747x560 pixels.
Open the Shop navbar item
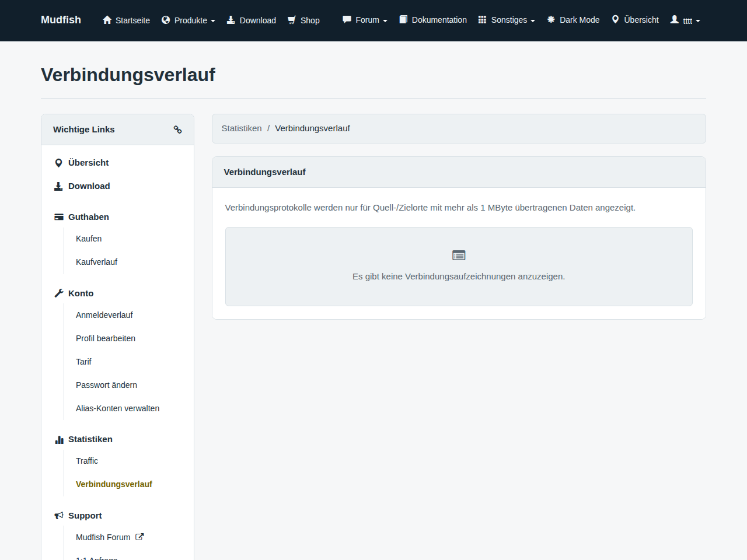click(x=303, y=20)
